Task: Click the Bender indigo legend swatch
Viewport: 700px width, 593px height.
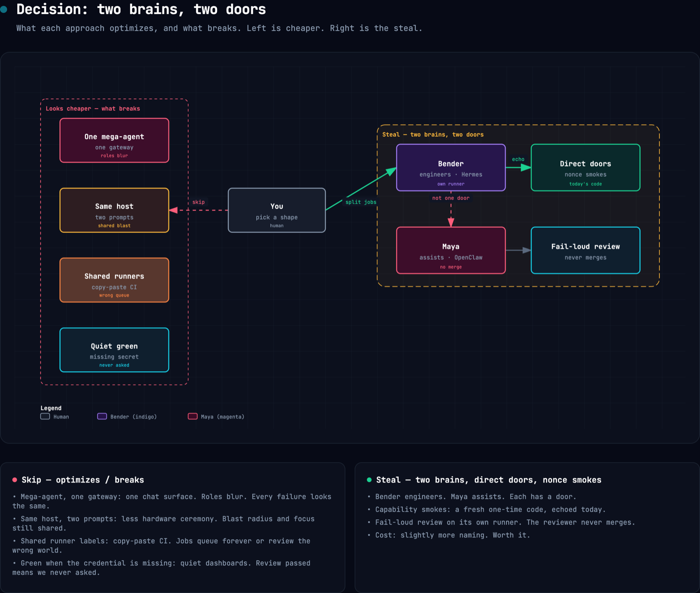Action: click(x=102, y=416)
